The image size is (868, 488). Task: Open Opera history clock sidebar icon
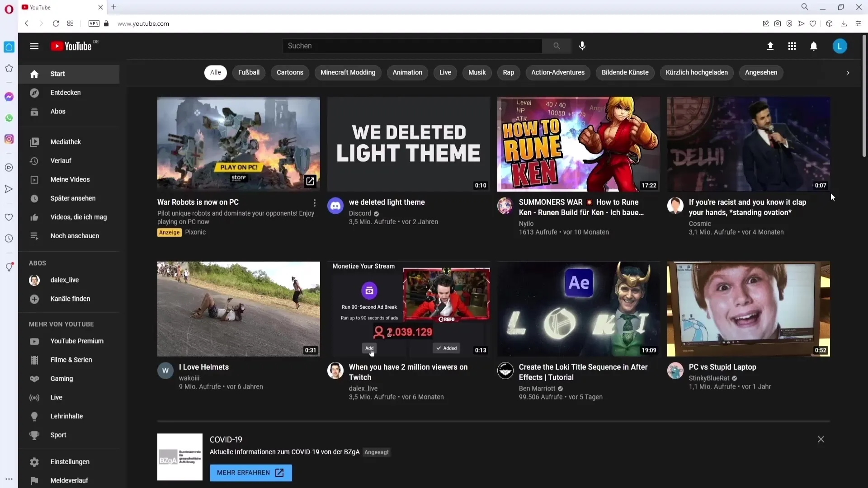[x=9, y=239]
